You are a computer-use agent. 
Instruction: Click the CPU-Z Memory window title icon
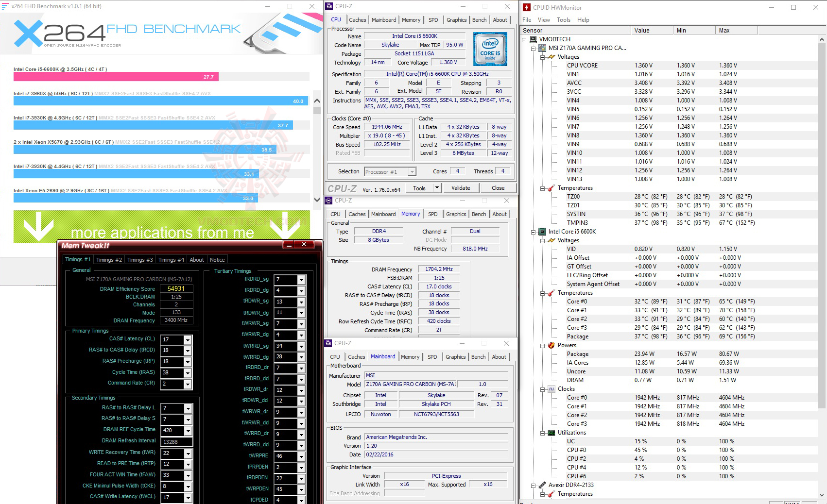(329, 201)
